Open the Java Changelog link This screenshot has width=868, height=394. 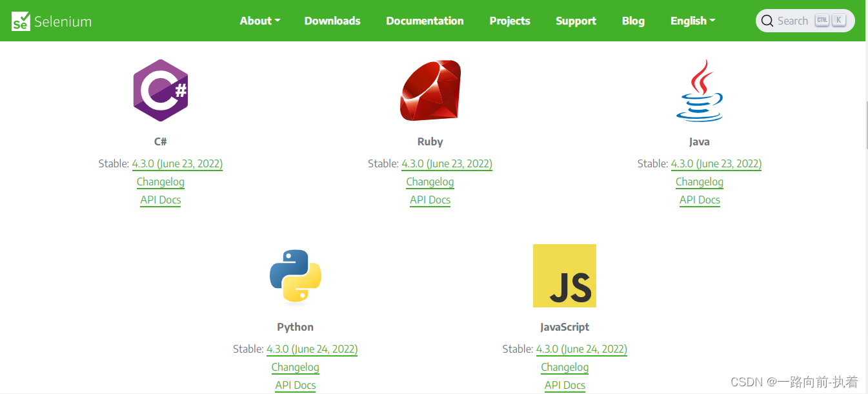[700, 182]
